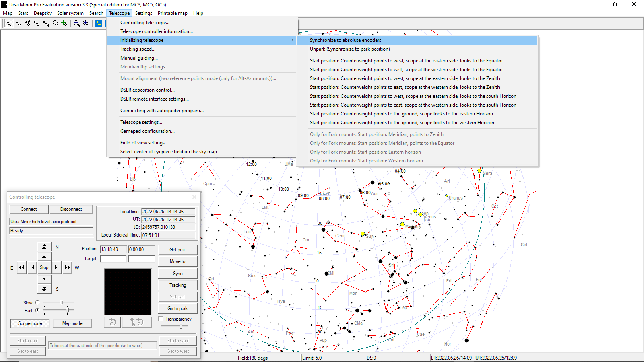The image size is (644, 362).
Task: Open the Telescope menu
Action: 120,13
